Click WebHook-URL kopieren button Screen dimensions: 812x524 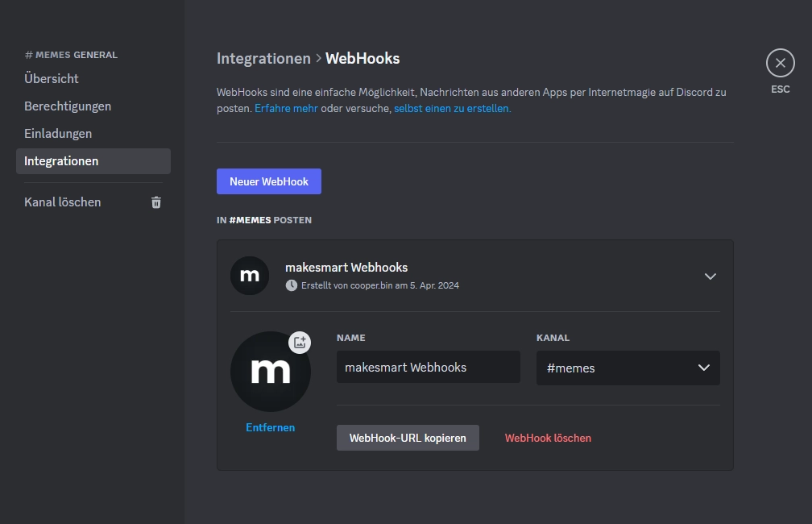[408, 438]
